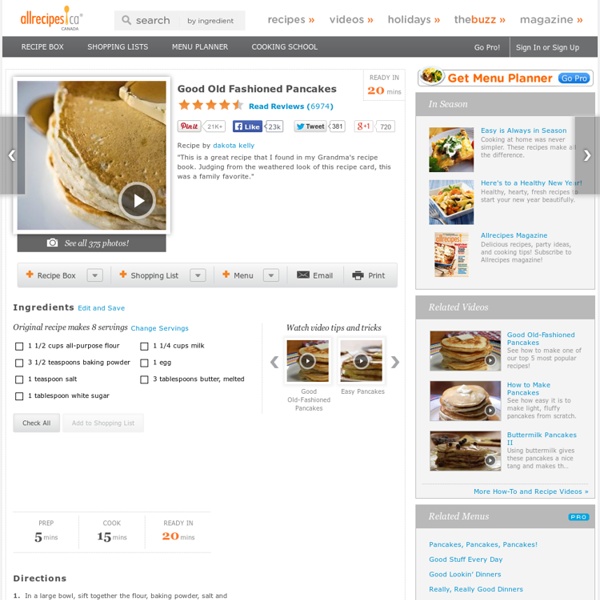
Task: Expand the Recipe Box dropdown arrow
Action: tap(95, 275)
